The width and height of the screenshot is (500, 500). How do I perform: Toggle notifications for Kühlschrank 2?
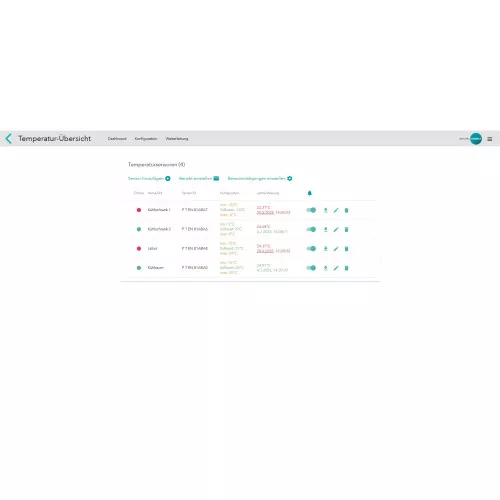tap(311, 229)
